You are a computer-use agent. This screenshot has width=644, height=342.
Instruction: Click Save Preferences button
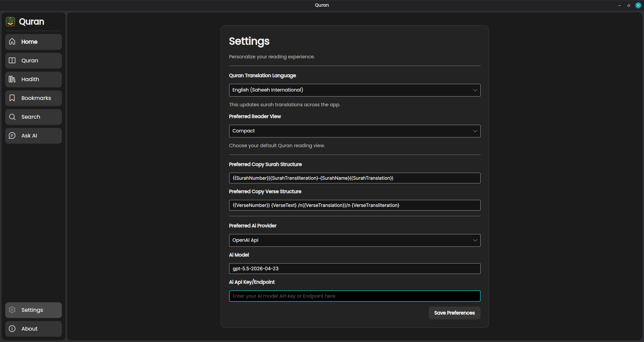454,313
